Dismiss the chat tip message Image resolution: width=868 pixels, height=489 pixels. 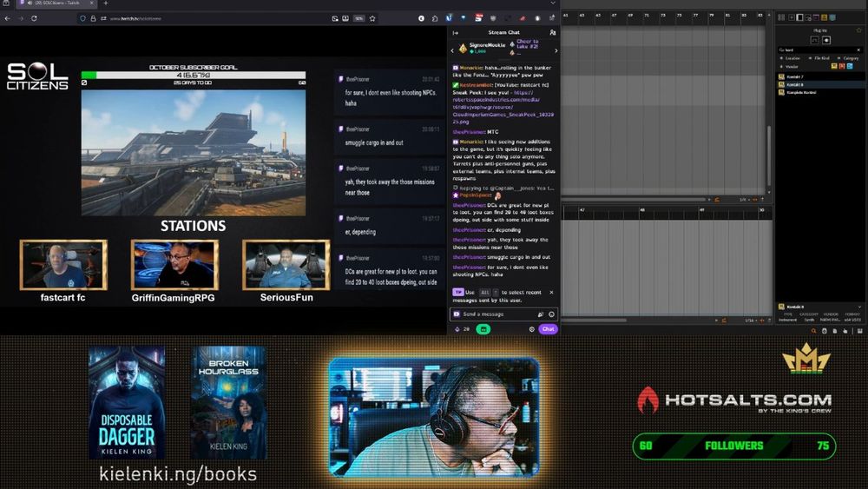[551, 293]
